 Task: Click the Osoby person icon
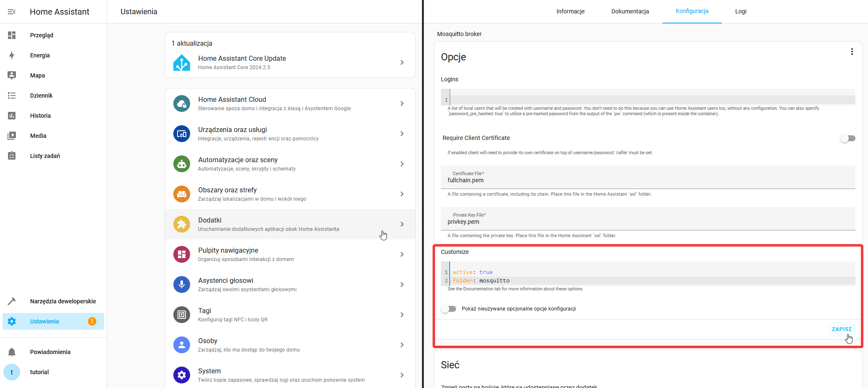pyautogui.click(x=182, y=345)
